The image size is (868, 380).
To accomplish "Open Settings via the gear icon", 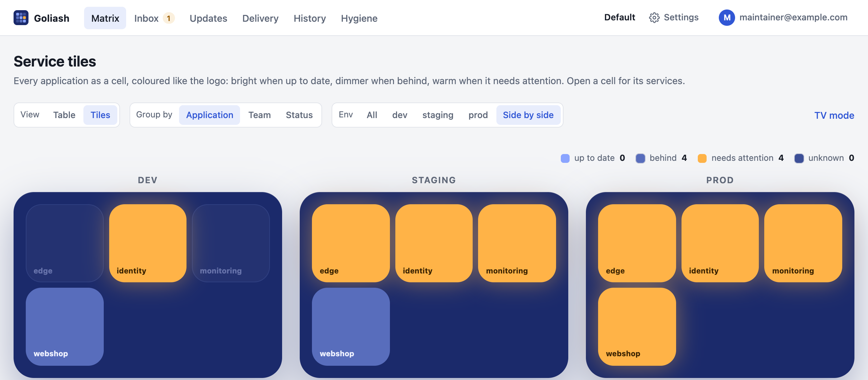I will [654, 18].
